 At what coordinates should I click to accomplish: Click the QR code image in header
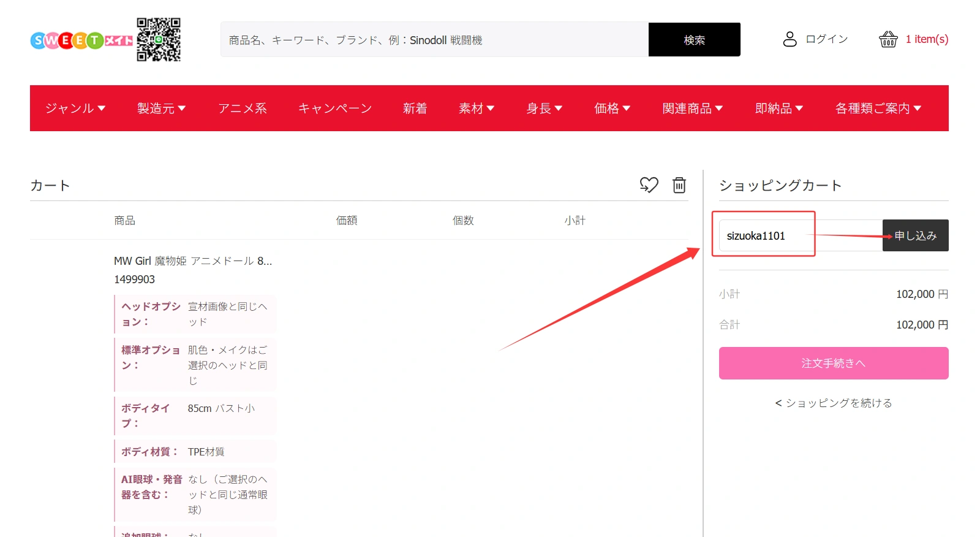click(x=159, y=40)
